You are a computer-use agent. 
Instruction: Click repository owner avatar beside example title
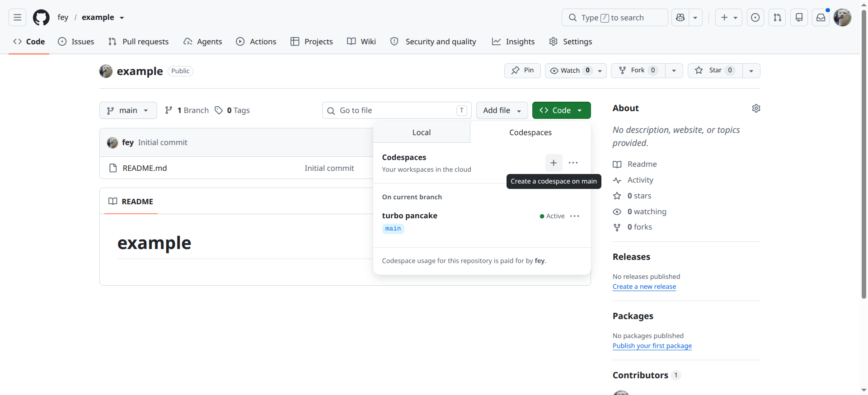(106, 71)
